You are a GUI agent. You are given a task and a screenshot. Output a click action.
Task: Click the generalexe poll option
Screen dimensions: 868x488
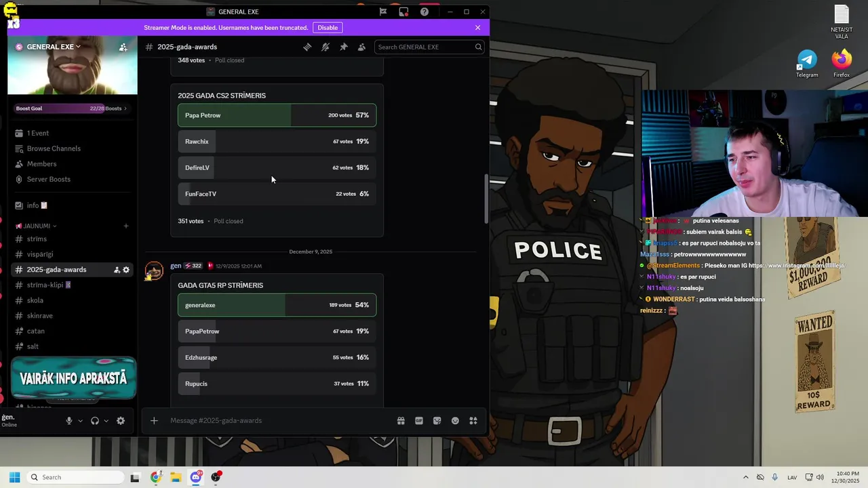coord(277,305)
